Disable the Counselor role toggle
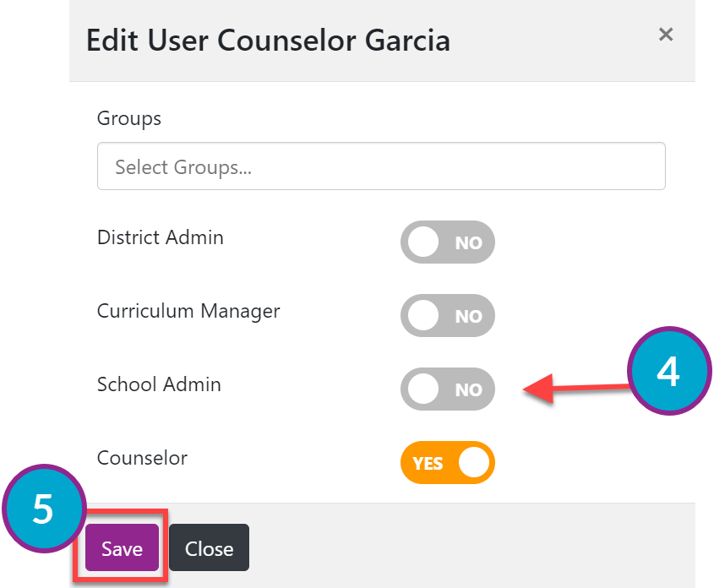Viewport: 714px width, 588px height. [x=448, y=462]
